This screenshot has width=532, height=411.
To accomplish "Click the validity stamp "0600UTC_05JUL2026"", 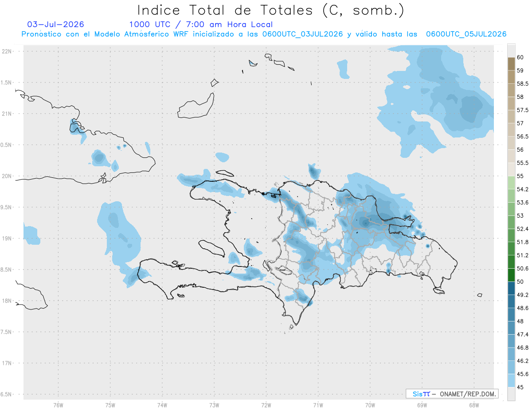I will click(x=466, y=34).
